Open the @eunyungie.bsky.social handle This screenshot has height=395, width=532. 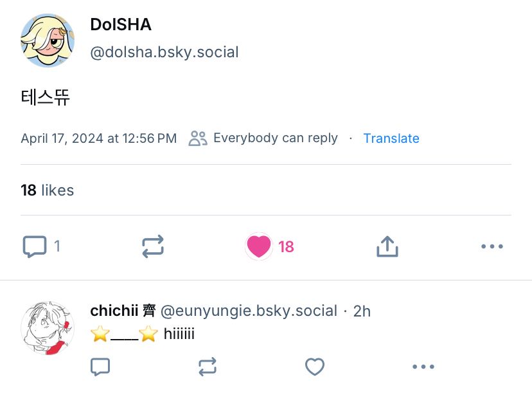point(249,311)
